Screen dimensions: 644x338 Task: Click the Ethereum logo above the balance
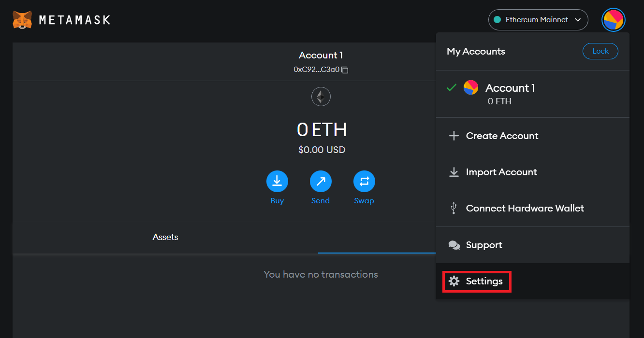tap(321, 97)
